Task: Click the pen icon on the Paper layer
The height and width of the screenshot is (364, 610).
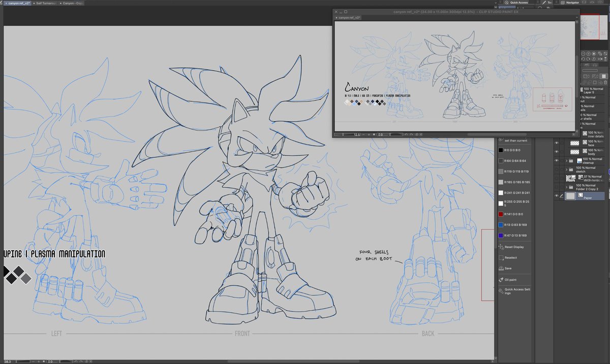Action: (561, 196)
